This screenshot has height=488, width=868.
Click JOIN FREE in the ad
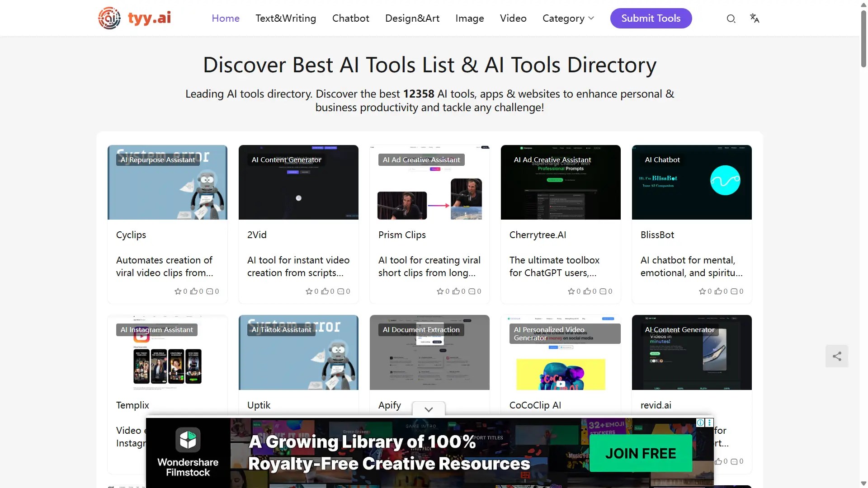[x=640, y=453]
